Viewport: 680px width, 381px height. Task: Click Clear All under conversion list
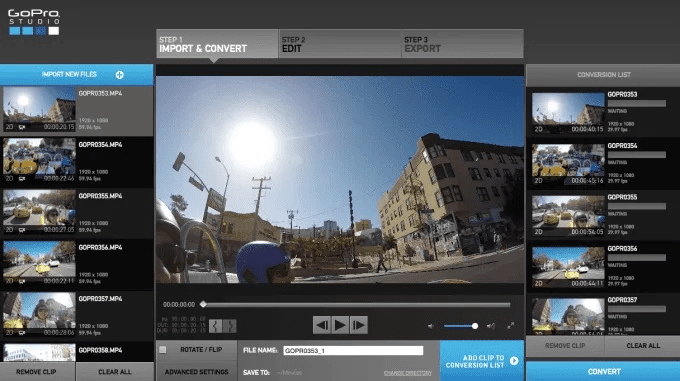tap(643, 345)
